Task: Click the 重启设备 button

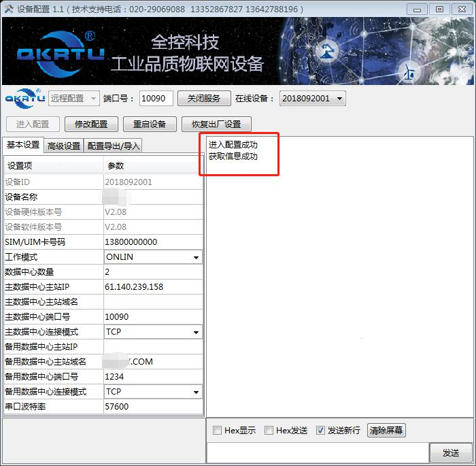Action: point(150,124)
